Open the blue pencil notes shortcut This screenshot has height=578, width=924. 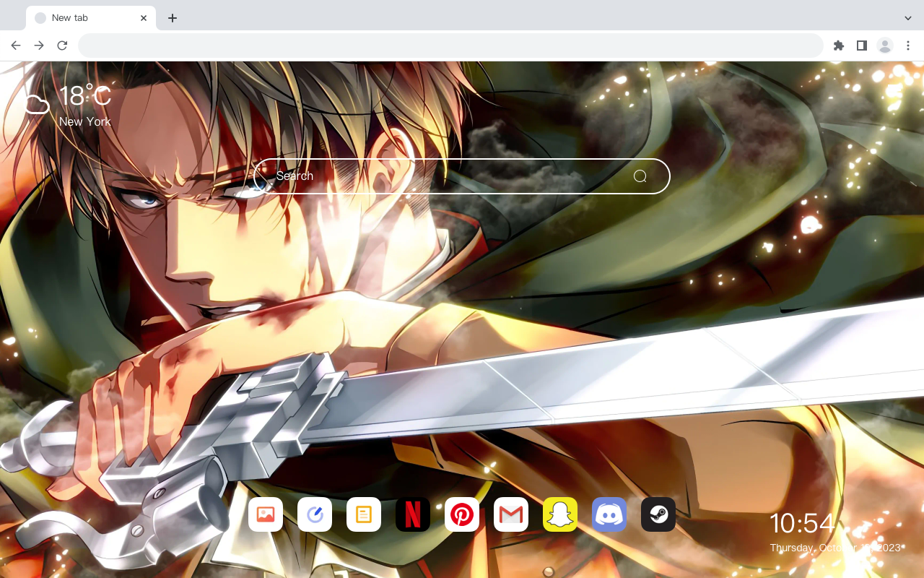coord(315,514)
